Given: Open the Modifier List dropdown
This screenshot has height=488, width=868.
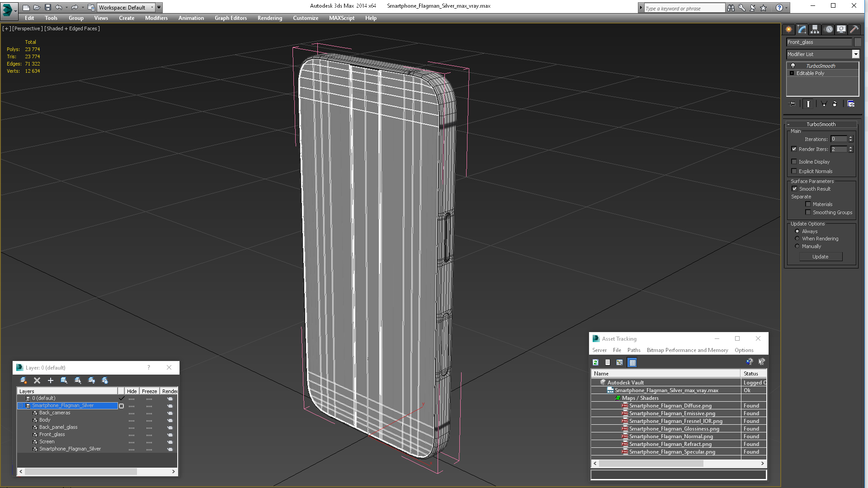Looking at the screenshot, I should [855, 54].
